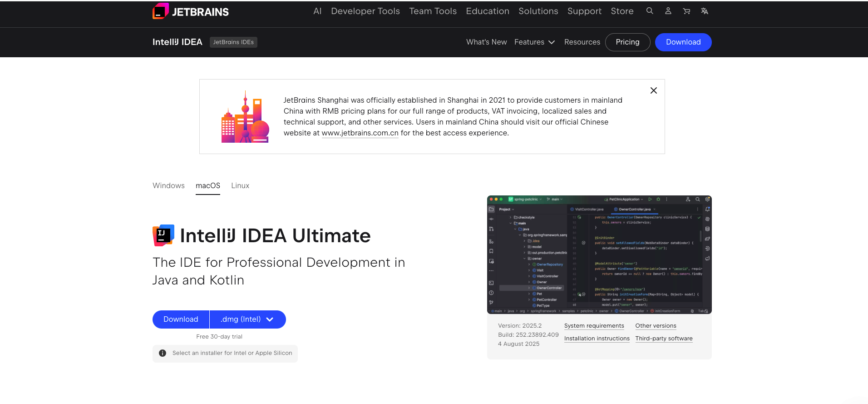Click the IDE screenshot thumbnail
868x404 pixels.
[599, 254]
